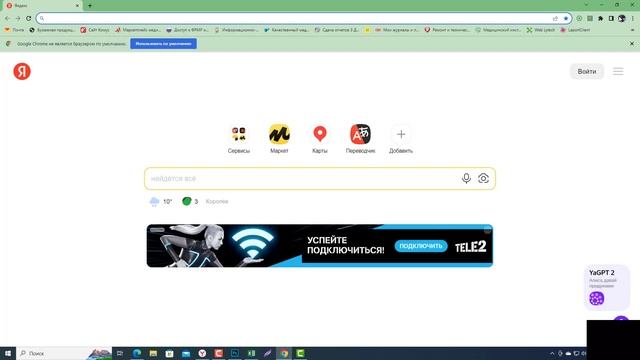Open the Tele2 Wi-Fi advertisement banner
The width and height of the screenshot is (640, 360).
tap(320, 246)
